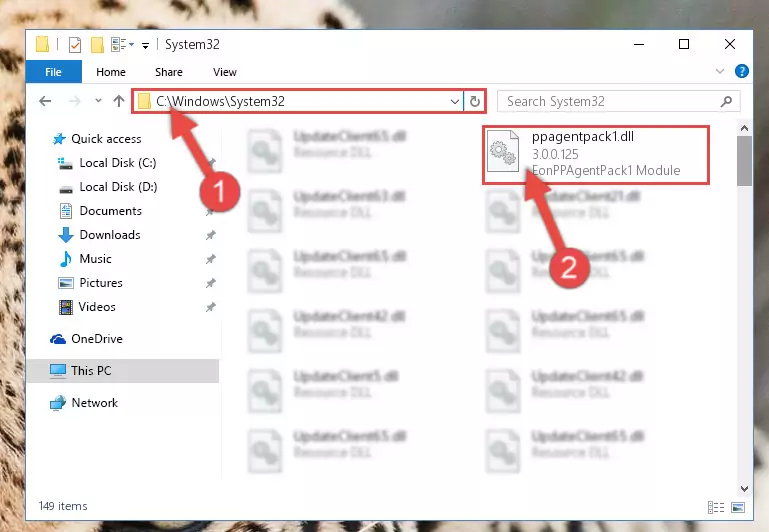769x532 pixels.
Task: Open the File menu
Action: pos(53,72)
